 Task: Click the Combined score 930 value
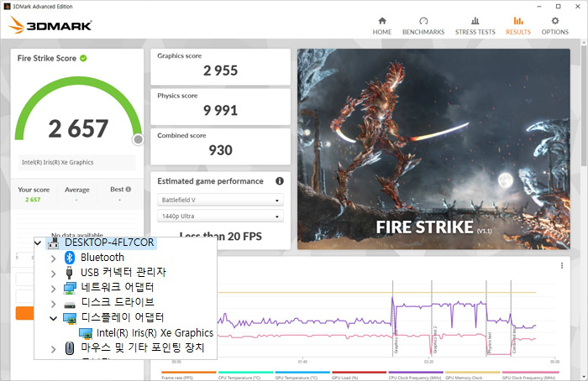220,150
